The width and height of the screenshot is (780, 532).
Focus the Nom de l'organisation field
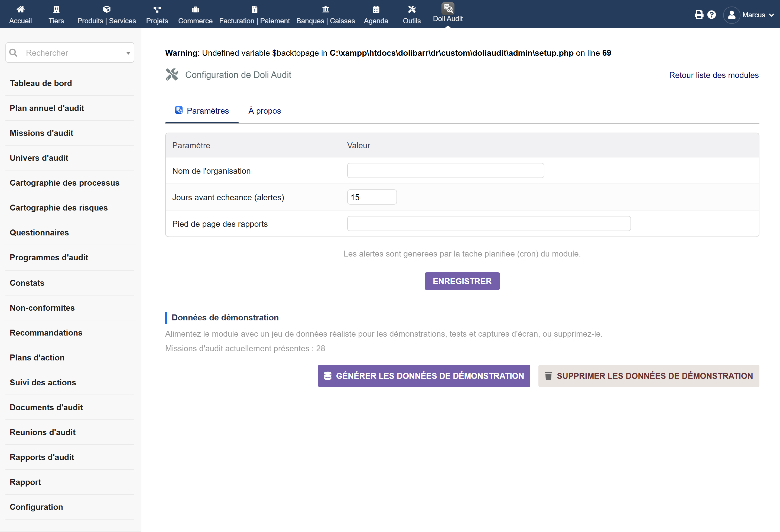point(445,170)
